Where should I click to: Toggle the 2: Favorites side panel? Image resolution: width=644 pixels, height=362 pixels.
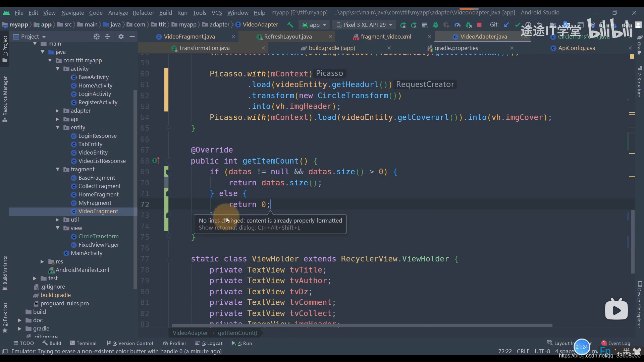point(5,317)
